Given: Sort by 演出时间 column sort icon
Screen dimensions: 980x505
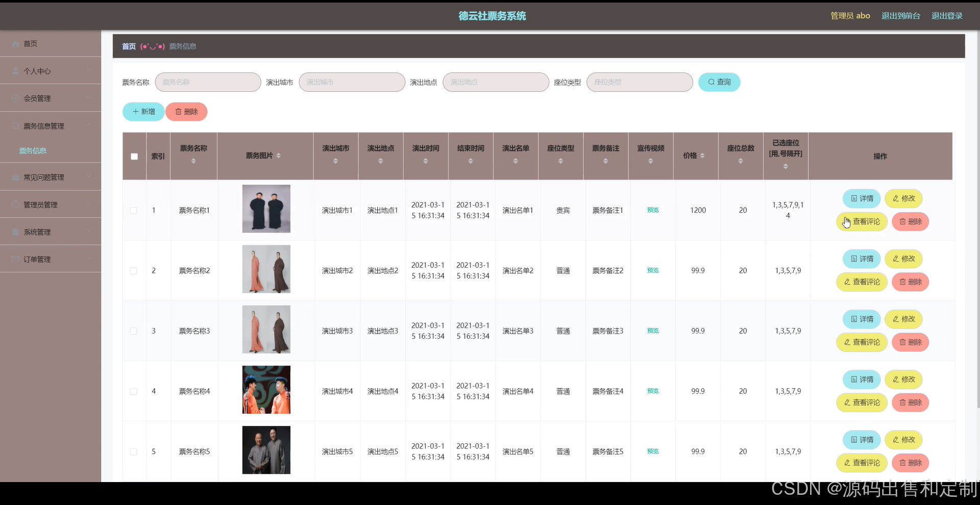Looking at the screenshot, I should 426,161.
